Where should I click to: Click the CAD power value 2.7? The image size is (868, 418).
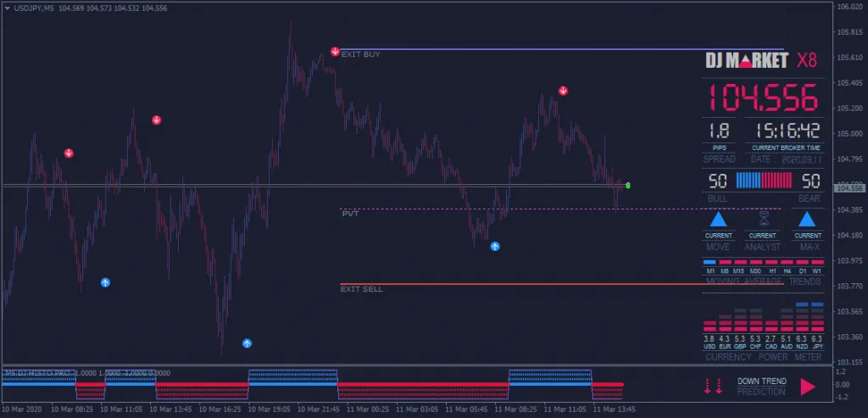click(x=771, y=339)
